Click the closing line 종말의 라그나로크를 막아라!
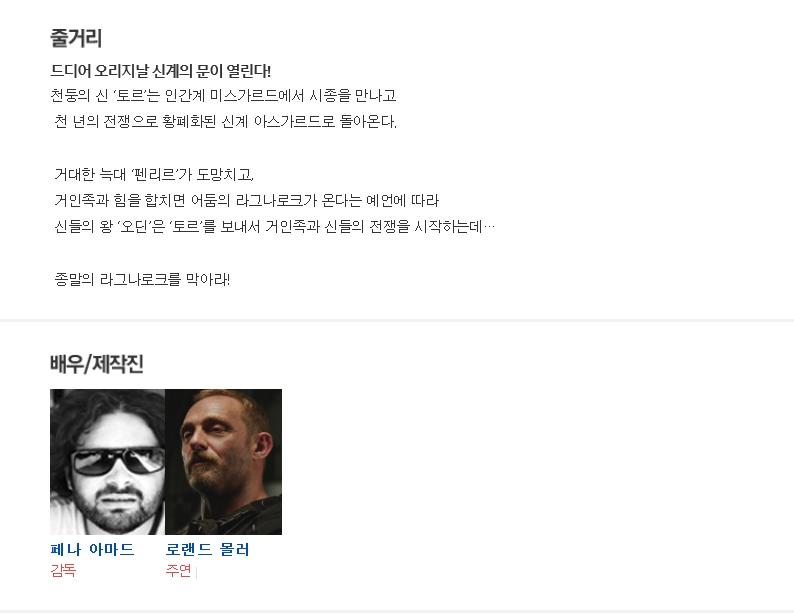 pos(142,279)
